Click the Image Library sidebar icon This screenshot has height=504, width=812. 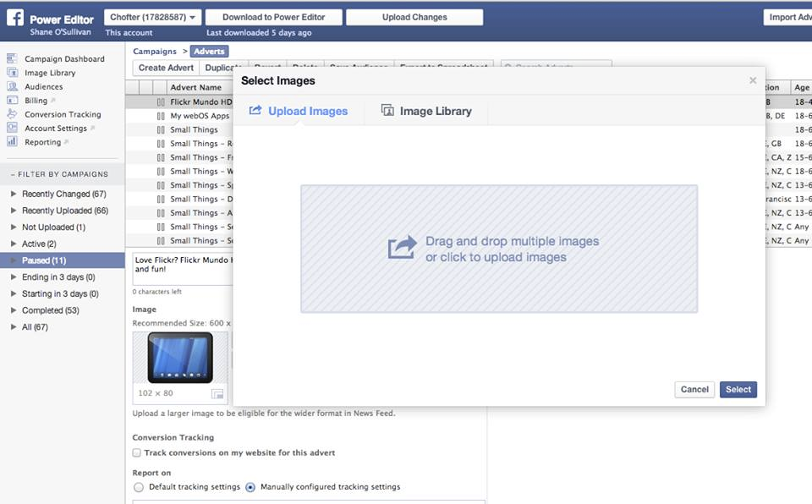click(x=12, y=73)
